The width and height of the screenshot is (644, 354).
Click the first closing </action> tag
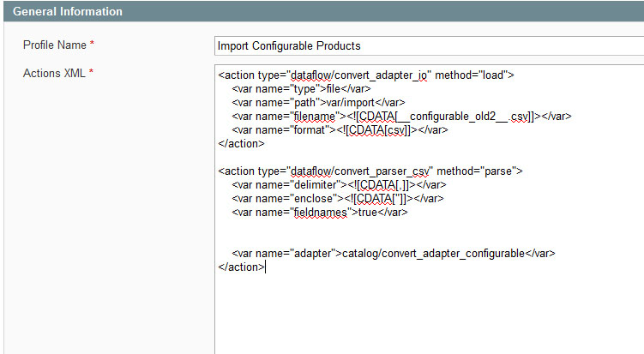(x=241, y=144)
